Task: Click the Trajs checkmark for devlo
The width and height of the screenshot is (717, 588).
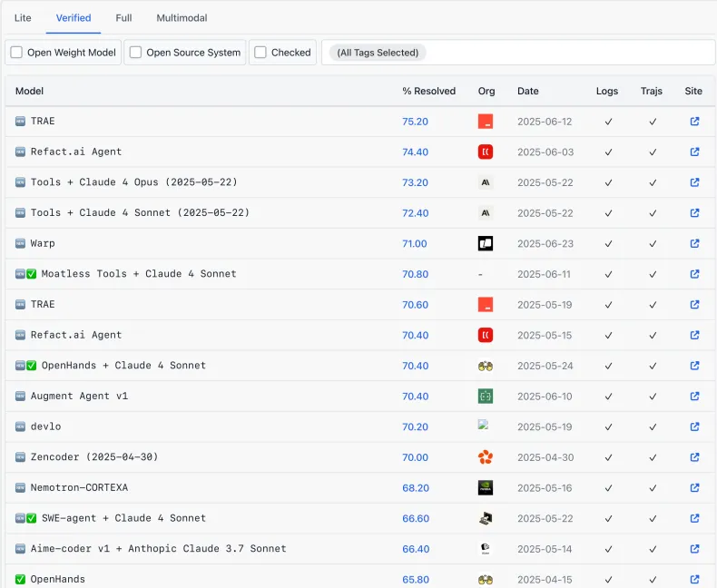Action: pyautogui.click(x=653, y=427)
